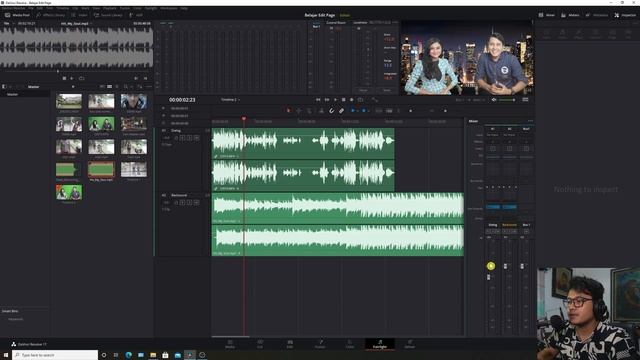Select Keywords under Smart Bins
Viewport: 640px width, 360px height.
click(16, 319)
